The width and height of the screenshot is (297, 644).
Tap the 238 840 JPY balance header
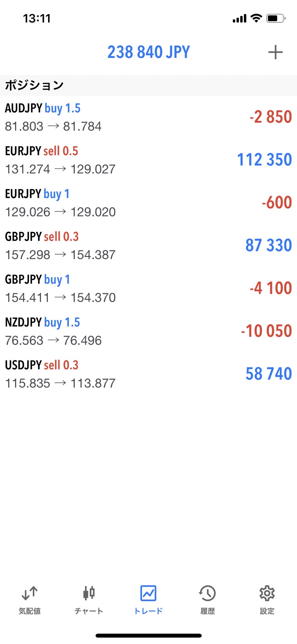click(x=148, y=52)
